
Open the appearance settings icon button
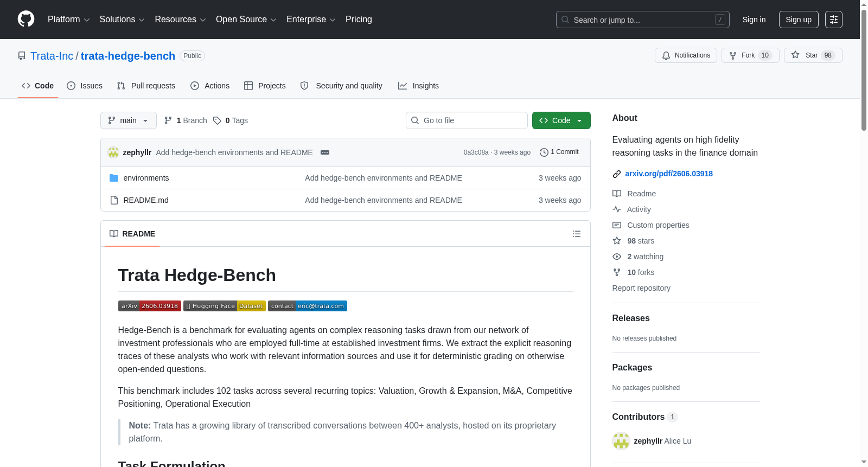click(834, 20)
